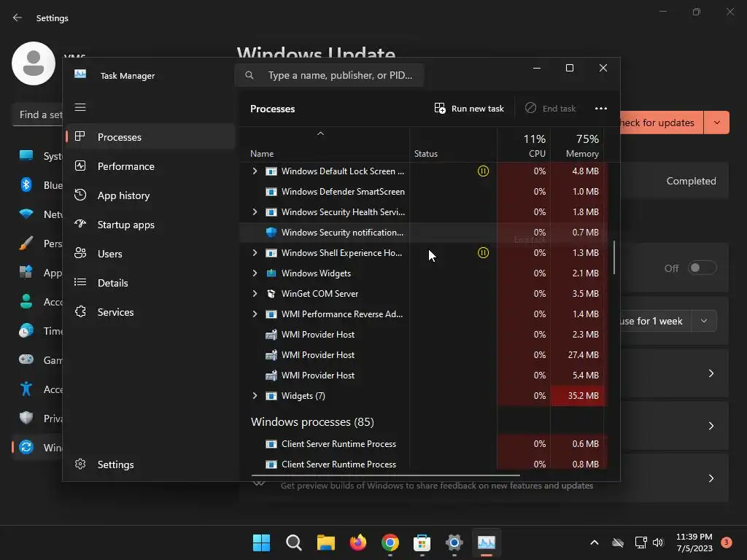747x560 pixels.
Task: Click the volume icon in the system tray
Action: coord(658,542)
